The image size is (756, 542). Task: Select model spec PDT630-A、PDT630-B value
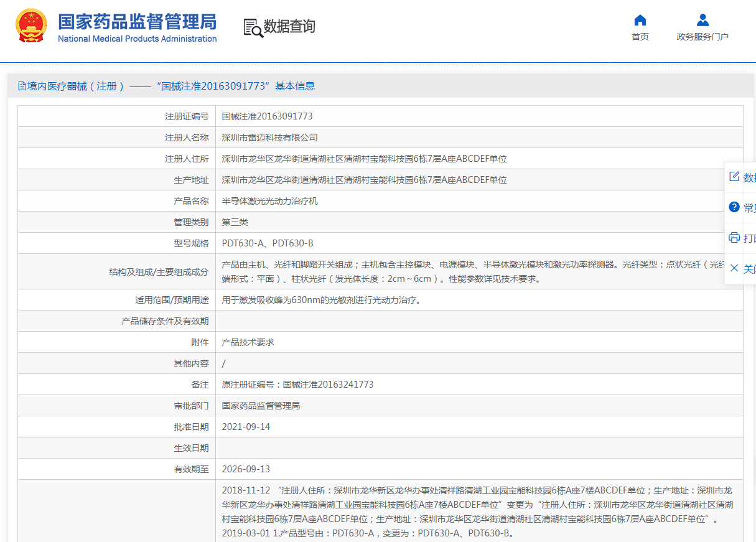[x=268, y=243]
